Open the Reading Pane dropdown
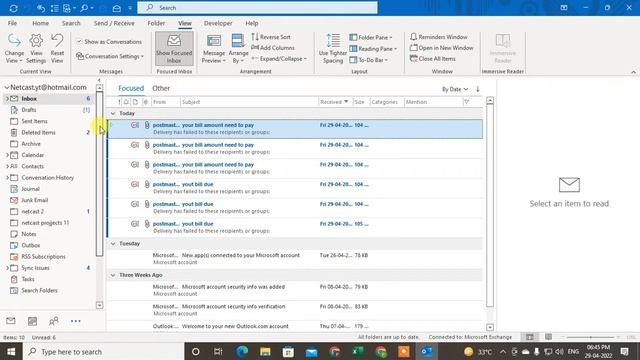This screenshot has width=640, height=360. coord(373,49)
